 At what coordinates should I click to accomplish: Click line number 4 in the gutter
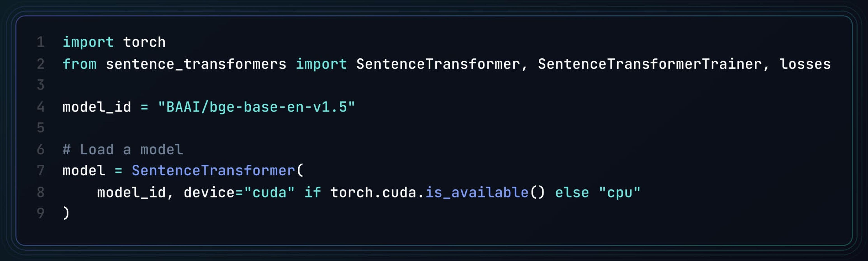coord(40,107)
